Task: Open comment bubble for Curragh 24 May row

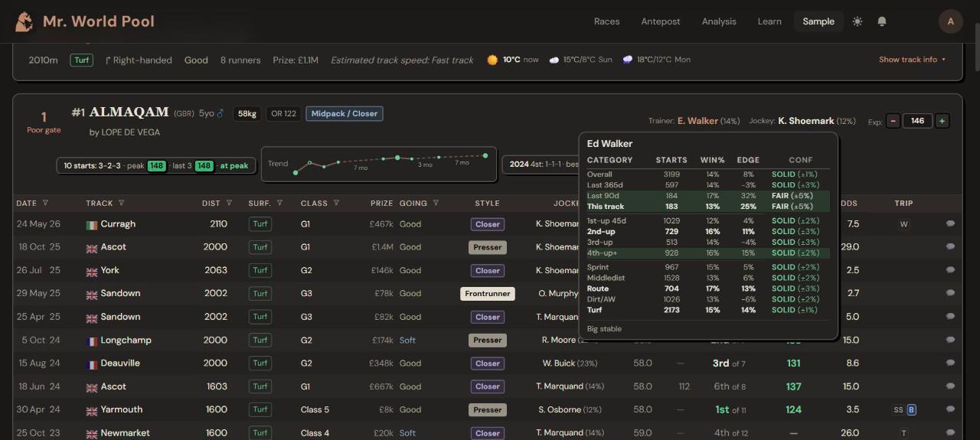Action: tap(950, 224)
